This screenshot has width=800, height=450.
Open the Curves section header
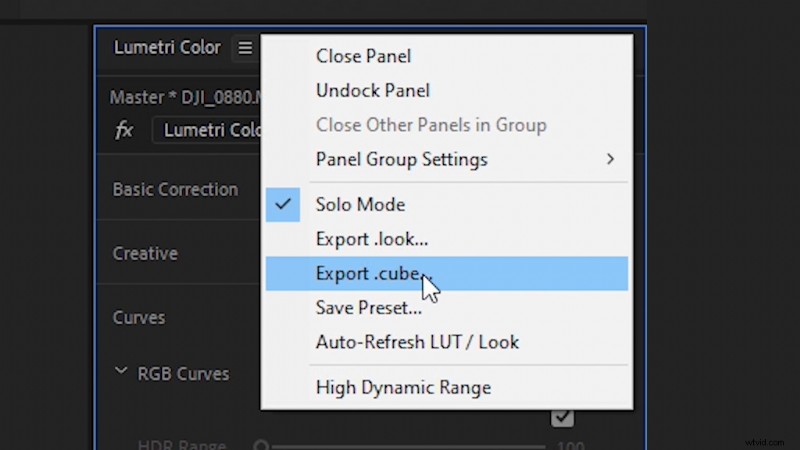[x=139, y=317]
